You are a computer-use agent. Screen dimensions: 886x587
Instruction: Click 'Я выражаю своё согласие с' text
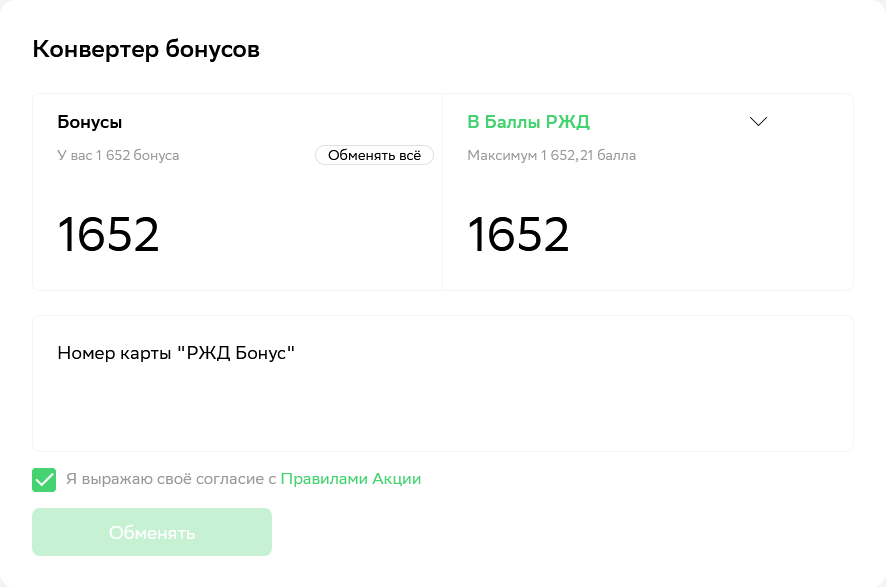[x=171, y=479]
